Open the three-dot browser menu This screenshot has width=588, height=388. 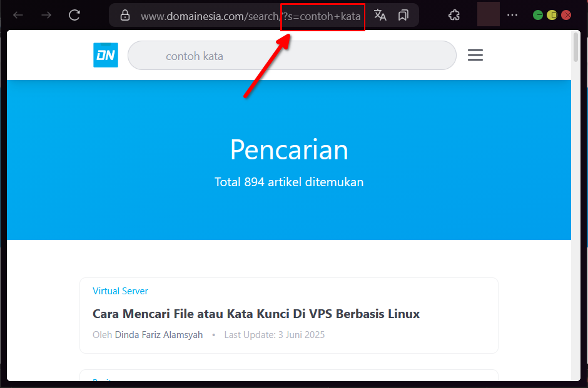[512, 15]
